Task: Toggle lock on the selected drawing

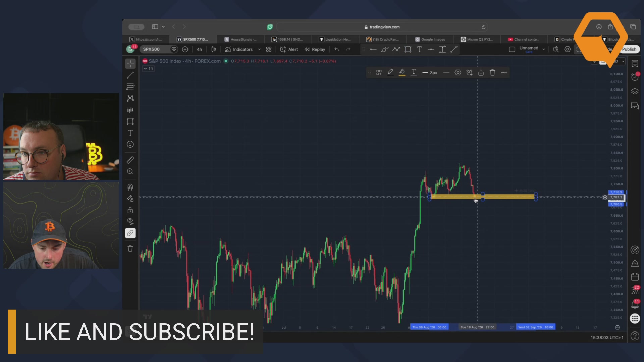Action: click(481, 72)
